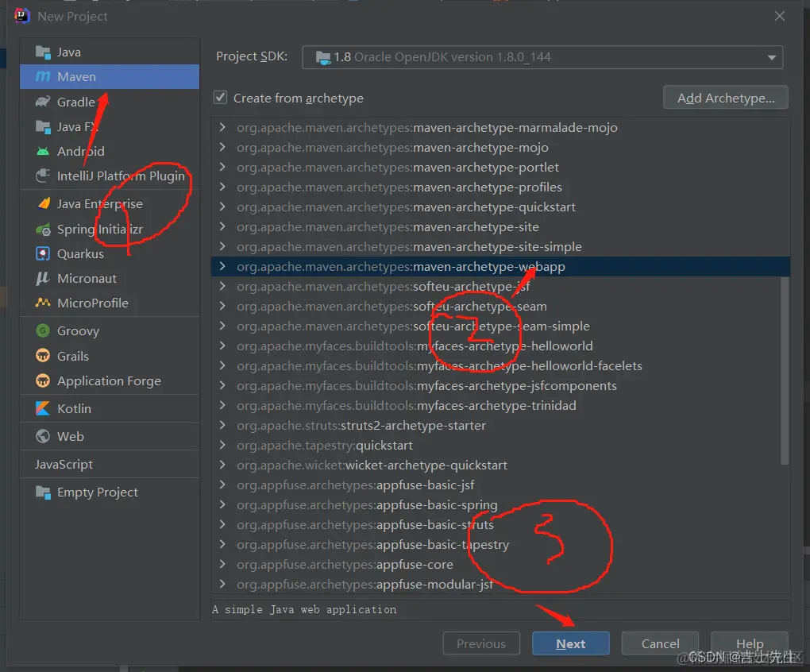This screenshot has width=810, height=672.
Task: Click the Quarkus icon
Action: coord(43,253)
